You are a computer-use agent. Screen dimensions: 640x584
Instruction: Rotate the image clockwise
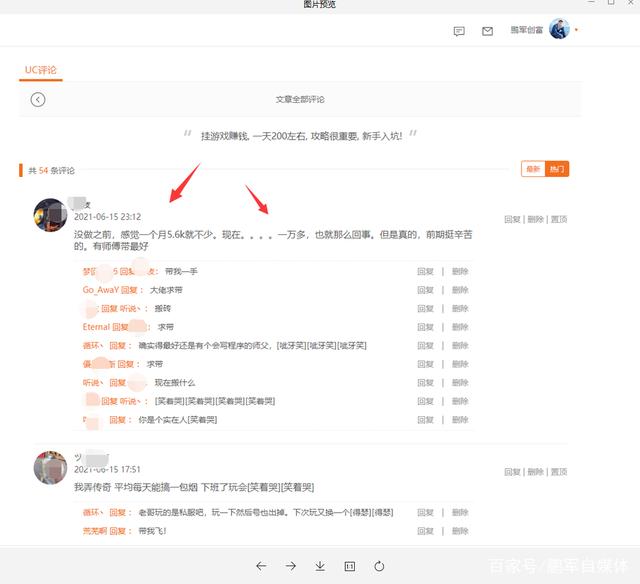(380, 566)
